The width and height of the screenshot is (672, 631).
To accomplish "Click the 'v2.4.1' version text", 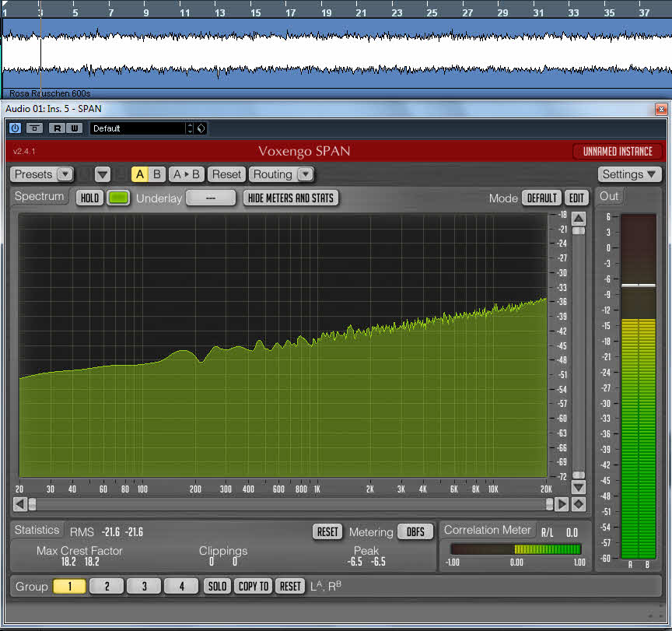I will click(x=24, y=151).
